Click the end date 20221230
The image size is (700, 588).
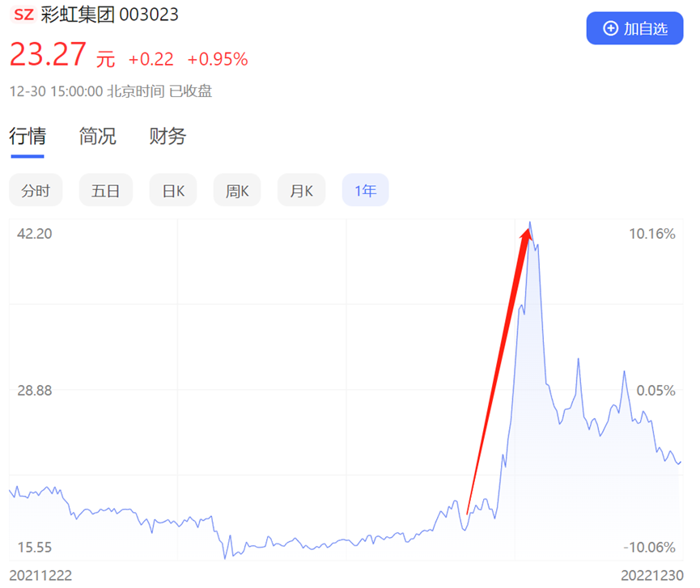tap(651, 575)
